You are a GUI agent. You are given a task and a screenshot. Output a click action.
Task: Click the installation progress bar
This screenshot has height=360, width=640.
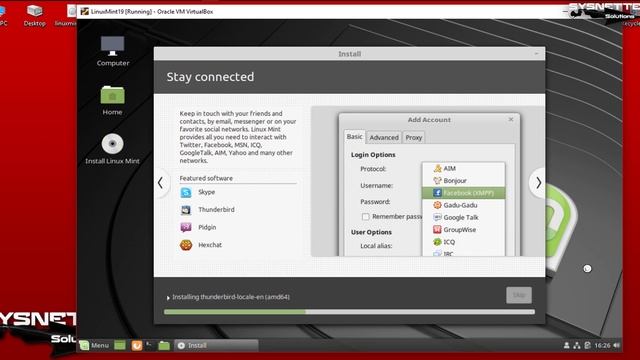click(x=349, y=312)
